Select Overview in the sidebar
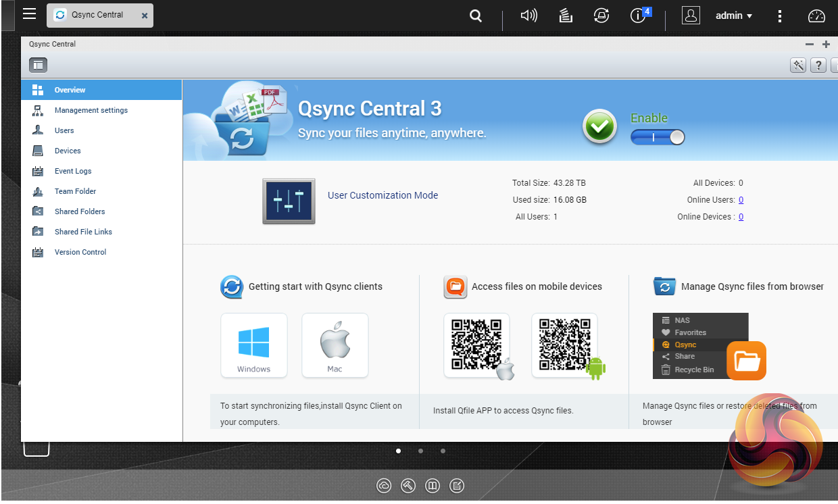 (101, 90)
